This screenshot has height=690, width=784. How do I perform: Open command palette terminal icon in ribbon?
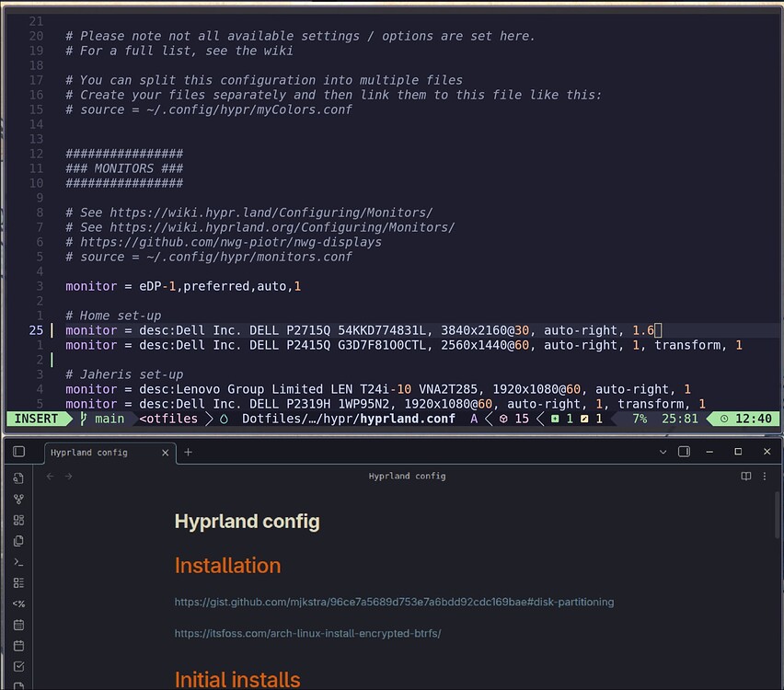point(19,562)
